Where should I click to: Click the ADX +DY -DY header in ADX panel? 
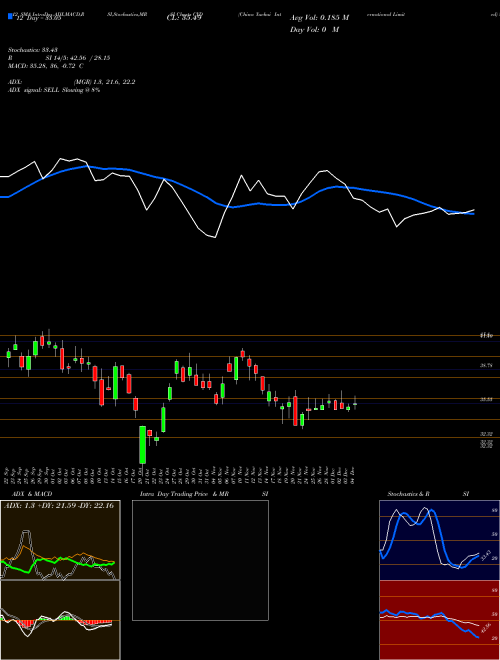point(59,506)
